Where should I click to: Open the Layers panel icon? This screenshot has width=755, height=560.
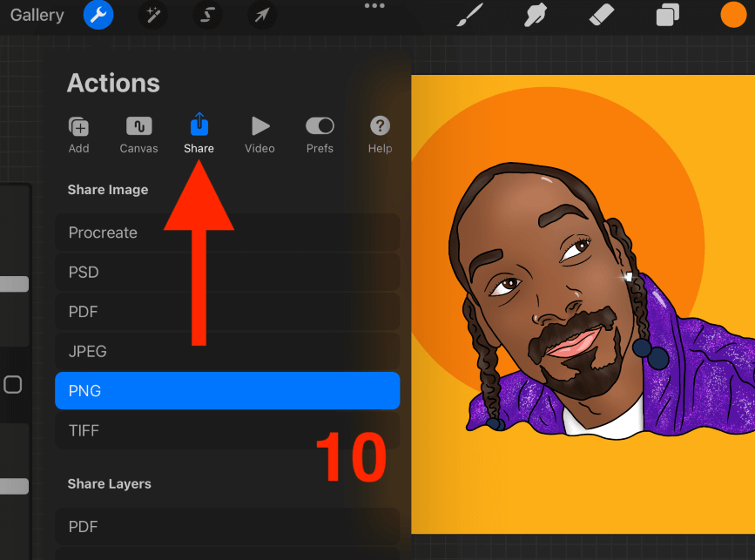668,15
